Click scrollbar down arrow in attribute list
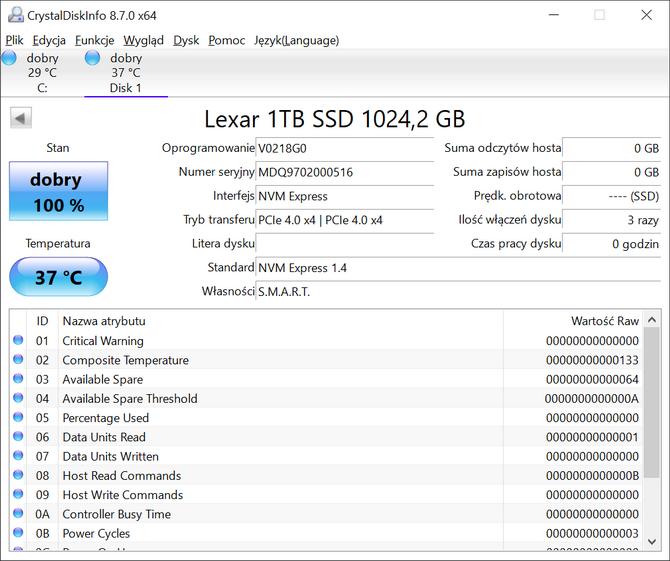Image resolution: width=670 pixels, height=561 pixels. [652, 541]
